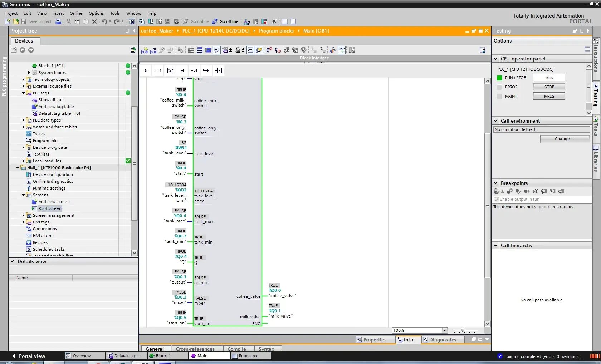This screenshot has width=601, height=364.
Task: Click the Insert network icon in editor toolbar
Action: tap(145, 50)
